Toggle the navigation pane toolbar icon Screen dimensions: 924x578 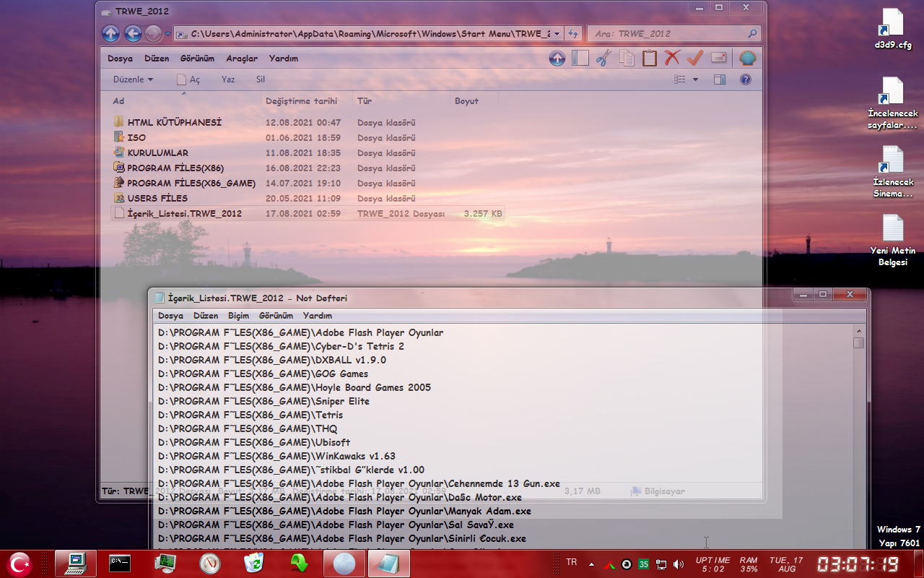click(x=580, y=59)
